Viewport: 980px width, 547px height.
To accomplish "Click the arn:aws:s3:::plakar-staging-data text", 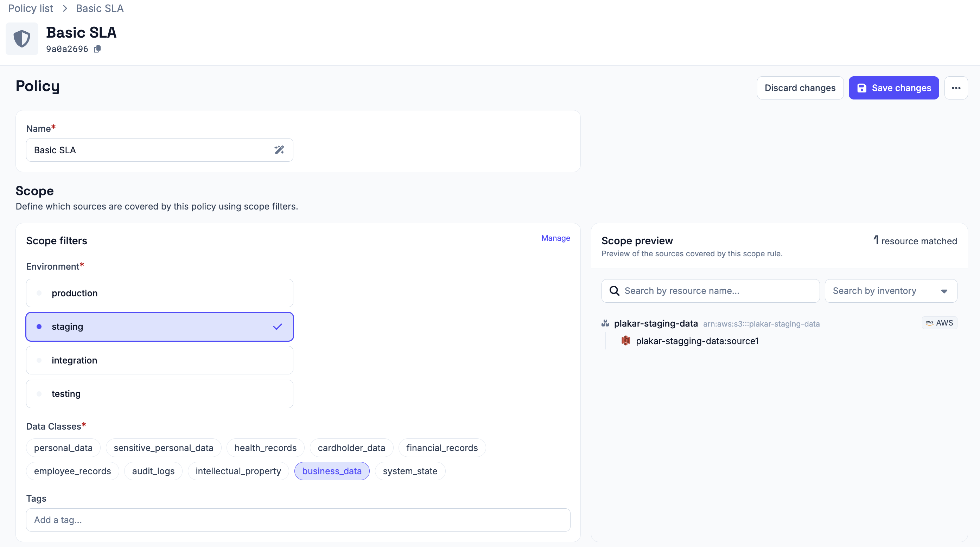I will click(x=761, y=323).
